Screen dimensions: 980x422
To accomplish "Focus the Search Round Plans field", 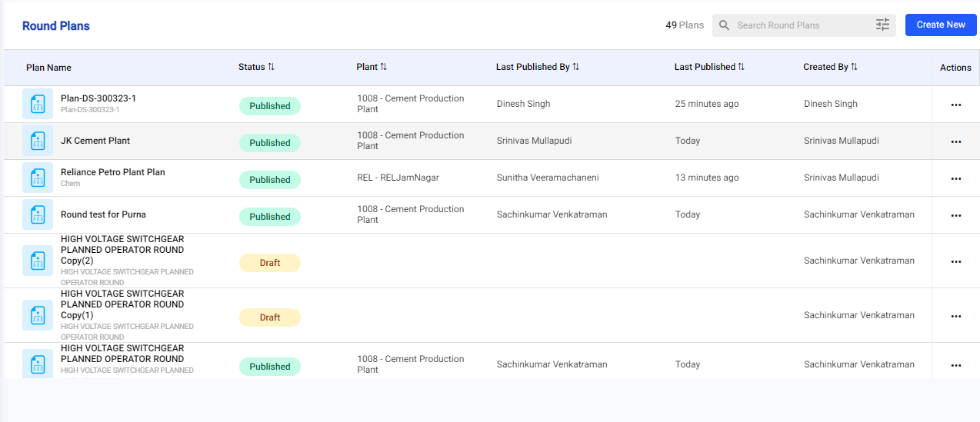I will (800, 25).
